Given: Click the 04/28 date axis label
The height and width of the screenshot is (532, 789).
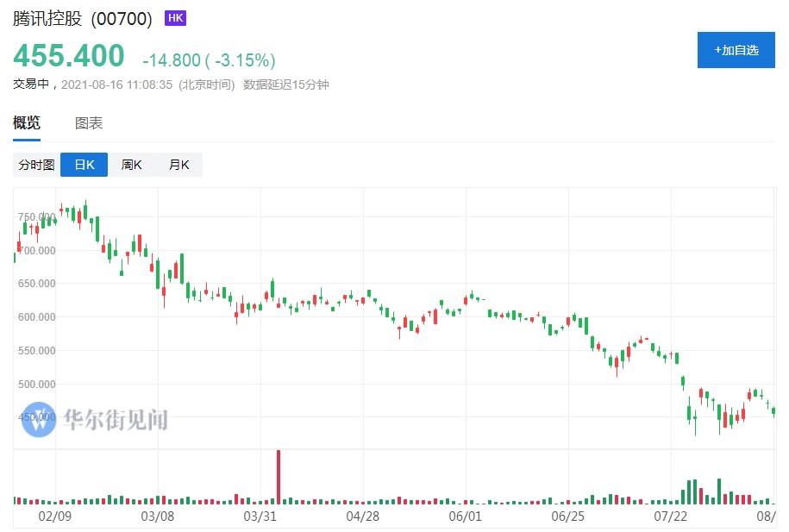Looking at the screenshot, I should pos(363,516).
